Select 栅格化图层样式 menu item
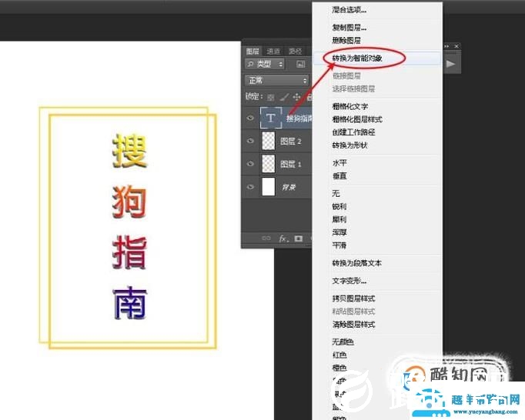525x420 pixels. pyautogui.click(x=357, y=119)
